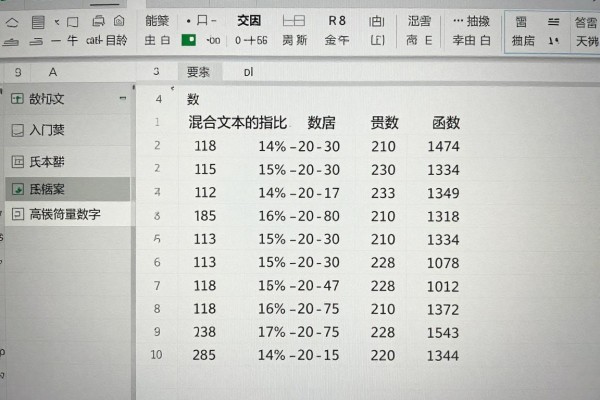Click the 答雪 button at ribbon right
600x400 pixels.
tap(586, 23)
